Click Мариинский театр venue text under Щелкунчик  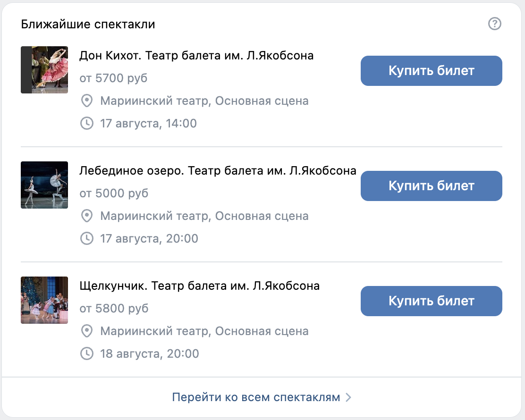(x=204, y=331)
